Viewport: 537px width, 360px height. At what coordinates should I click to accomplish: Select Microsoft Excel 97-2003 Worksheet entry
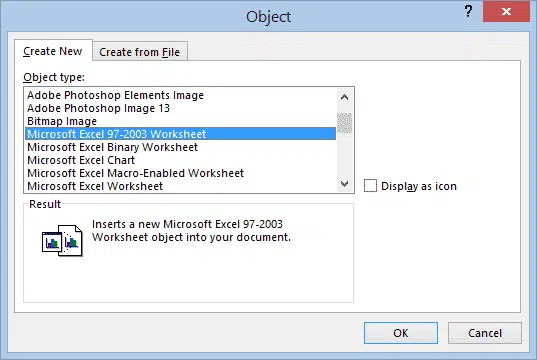pos(180,134)
